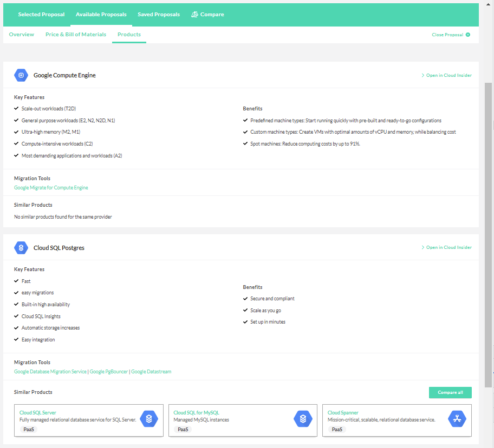Image resolution: width=494 pixels, height=448 pixels.
Task: Click 'Set up in minutes' benefit
Action: [x=268, y=321]
